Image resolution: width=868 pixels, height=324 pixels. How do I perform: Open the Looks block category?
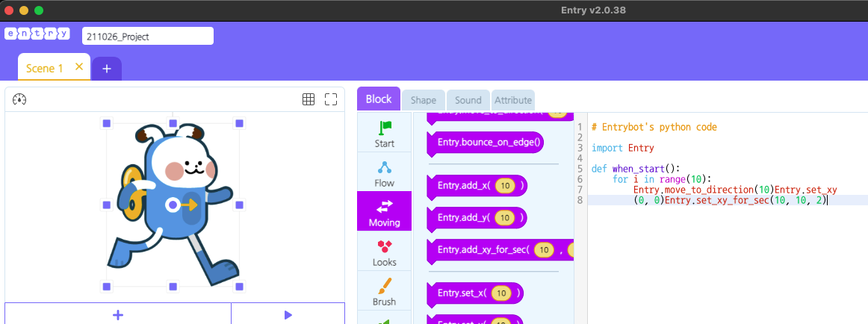(384, 250)
